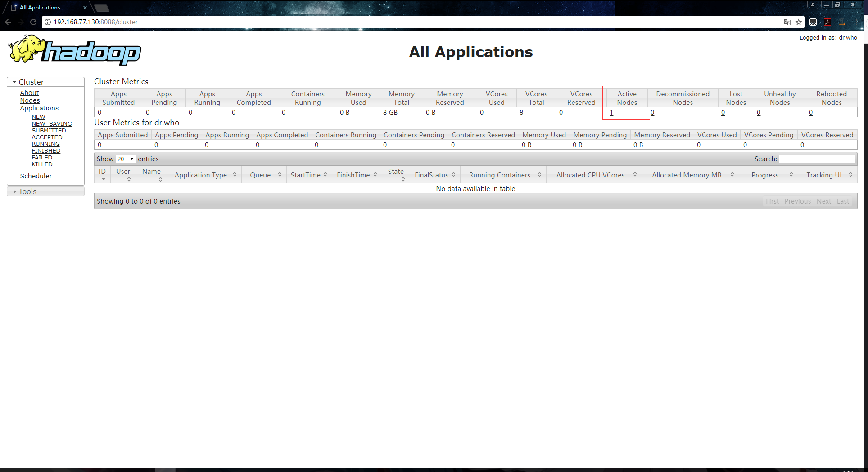Click the Last pagination button
The height and width of the screenshot is (472, 868).
(843, 201)
